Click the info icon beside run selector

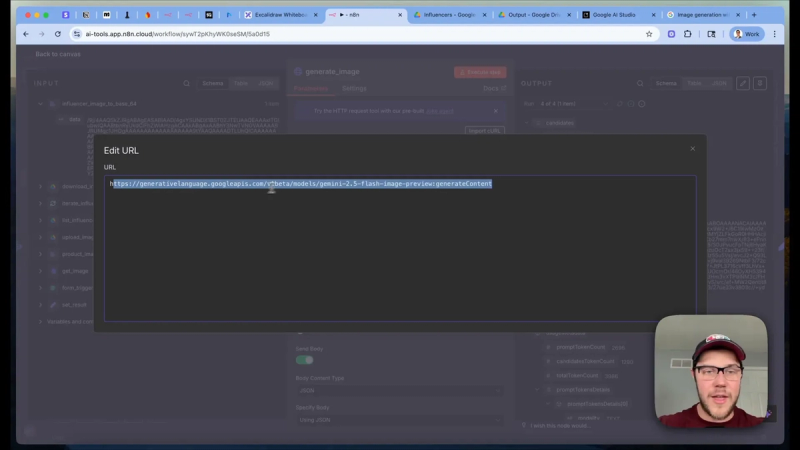tap(642, 104)
